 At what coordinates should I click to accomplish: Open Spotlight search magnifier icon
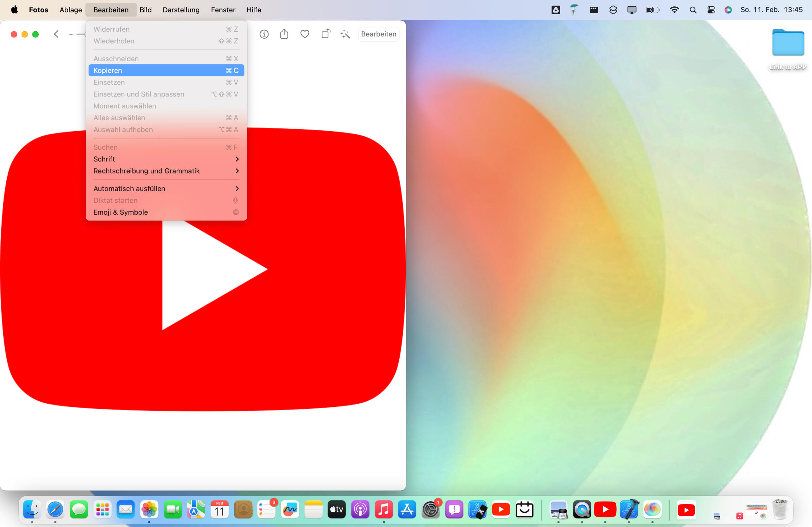pos(693,10)
